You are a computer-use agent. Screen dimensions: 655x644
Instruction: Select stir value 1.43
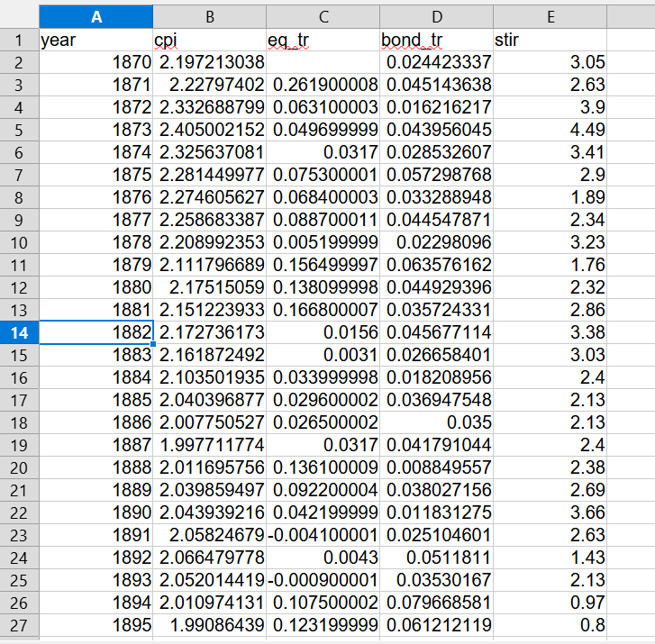[x=550, y=558]
